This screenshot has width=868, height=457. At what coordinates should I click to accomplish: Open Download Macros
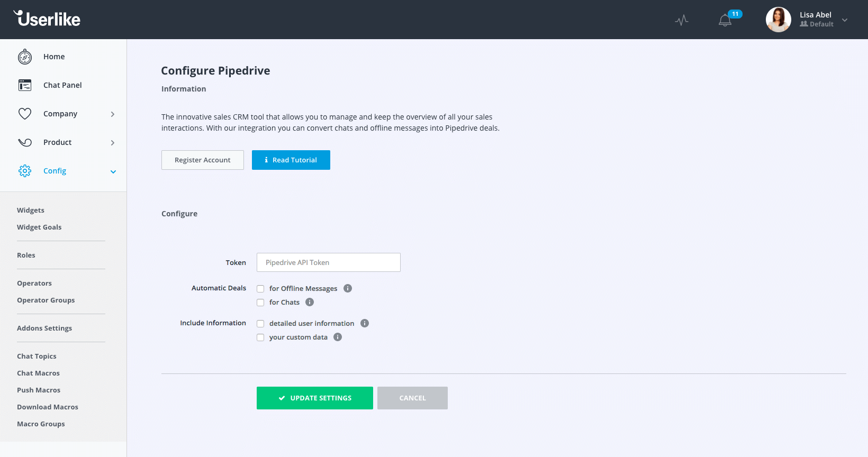(48, 407)
